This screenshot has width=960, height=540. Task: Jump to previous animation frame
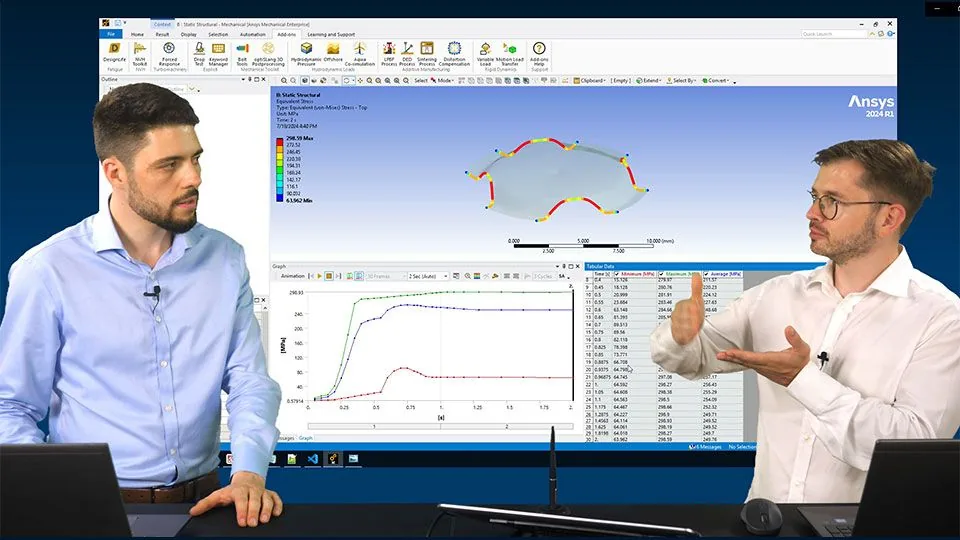click(310, 276)
